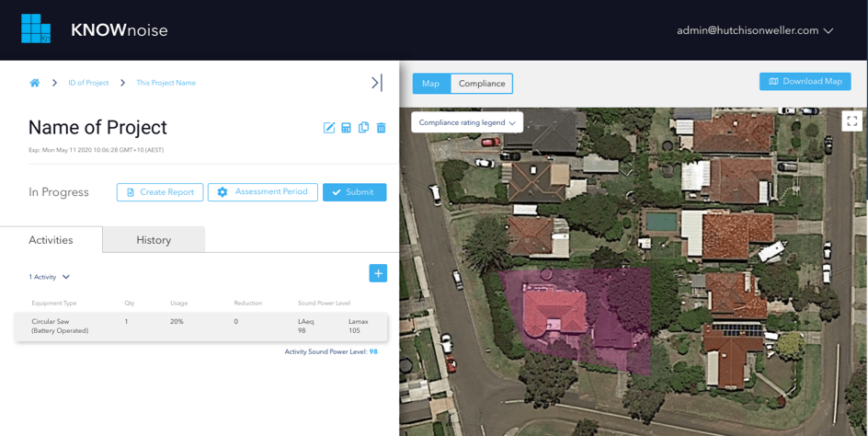
Task: Switch view toggle to Compliance
Action: pyautogui.click(x=482, y=84)
